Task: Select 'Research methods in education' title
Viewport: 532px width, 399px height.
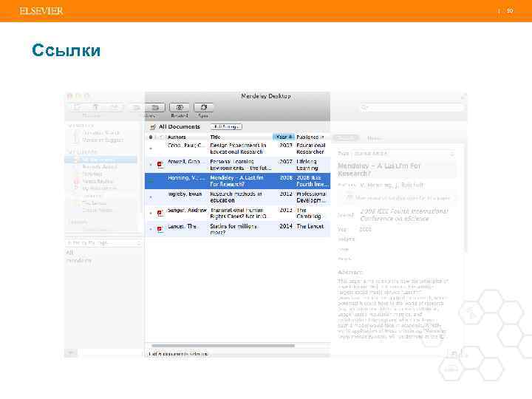Action: (x=236, y=197)
